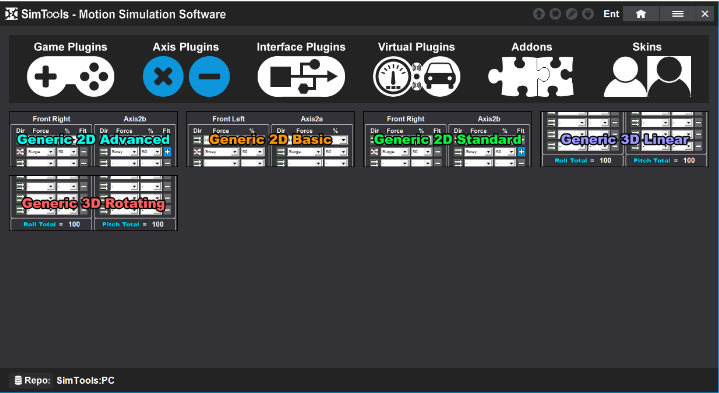Close the SimTools window

point(705,14)
